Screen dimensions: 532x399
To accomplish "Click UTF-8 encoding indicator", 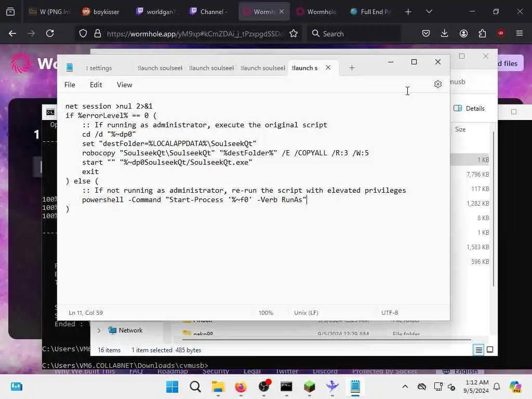I will point(390,312).
